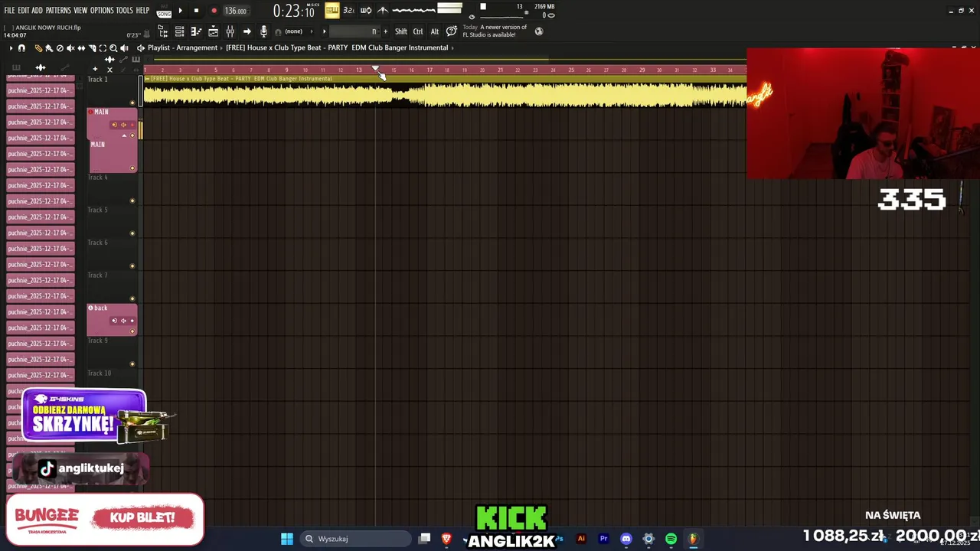The height and width of the screenshot is (551, 980).
Task: Select the Mute tool icon
Action: 70,48
